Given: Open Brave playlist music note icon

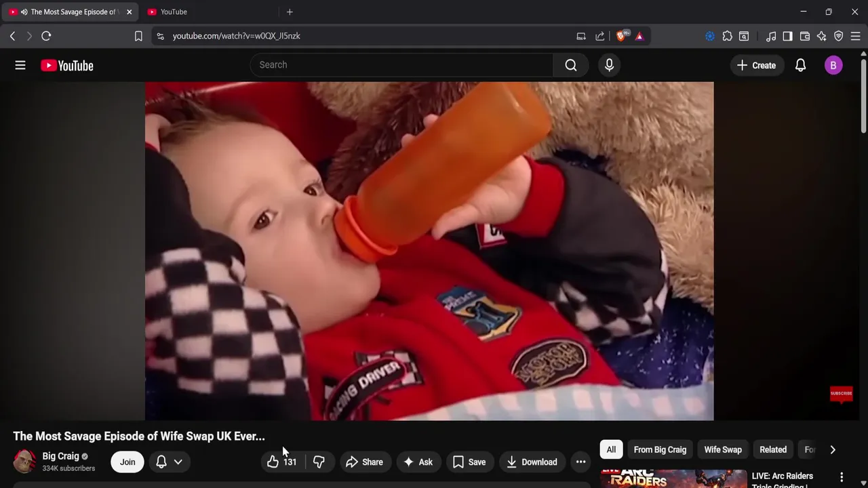Looking at the screenshot, I should tap(771, 36).
